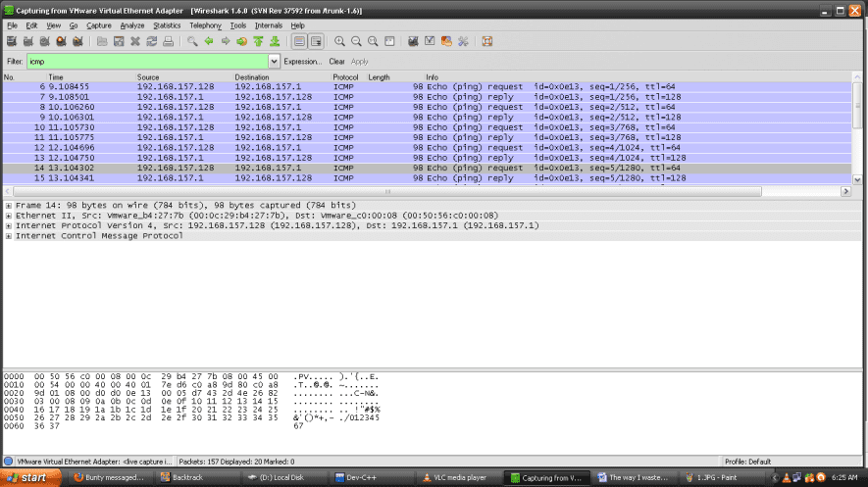Click the Zoom in toolbar icon
Image resolution: width=868 pixels, height=487 pixels.
(x=339, y=41)
